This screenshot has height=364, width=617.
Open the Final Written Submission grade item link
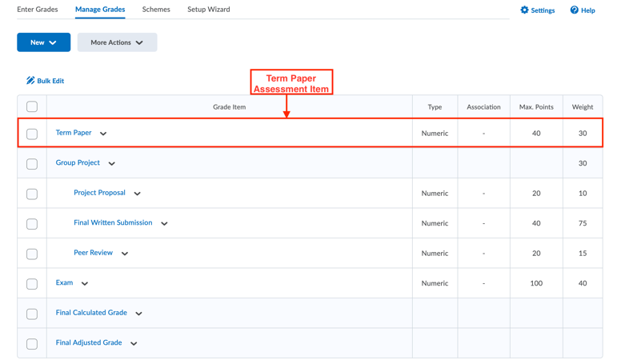(x=113, y=222)
